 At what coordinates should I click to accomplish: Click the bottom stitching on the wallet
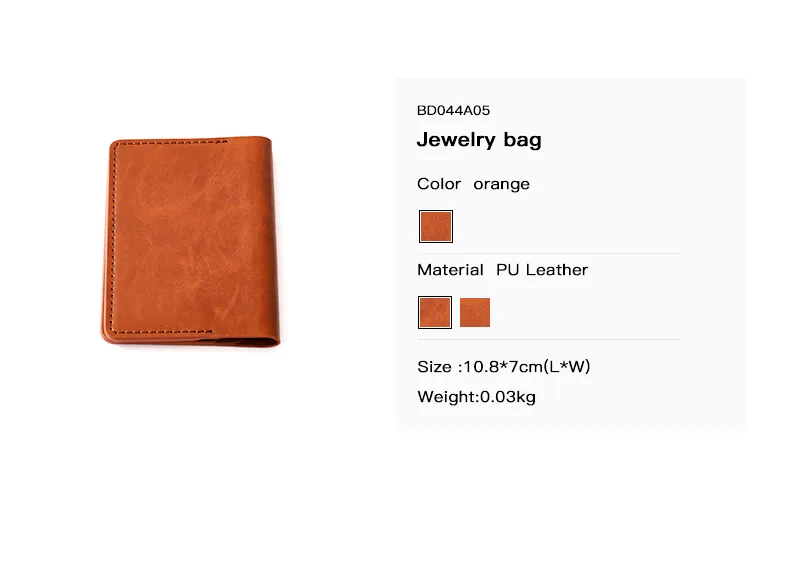coord(161,332)
